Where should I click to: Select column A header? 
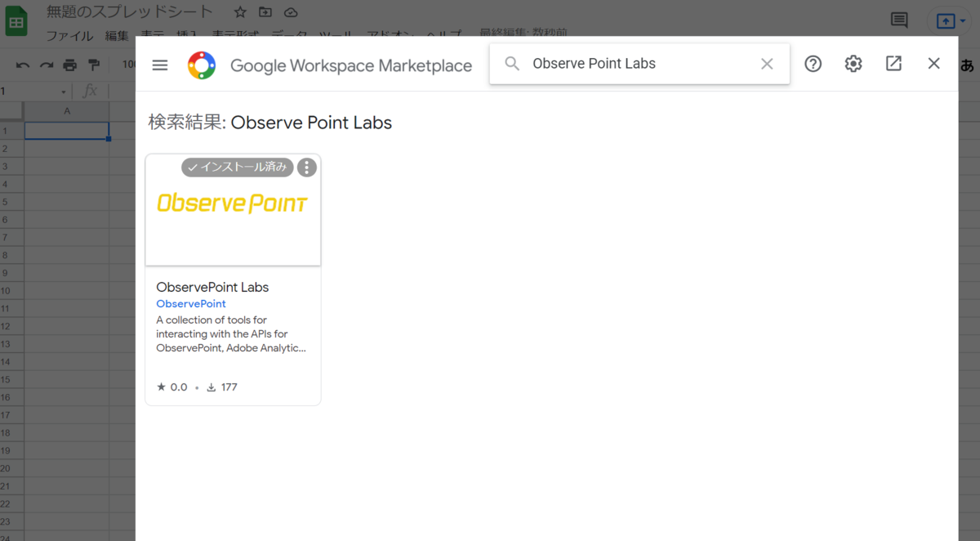click(67, 110)
